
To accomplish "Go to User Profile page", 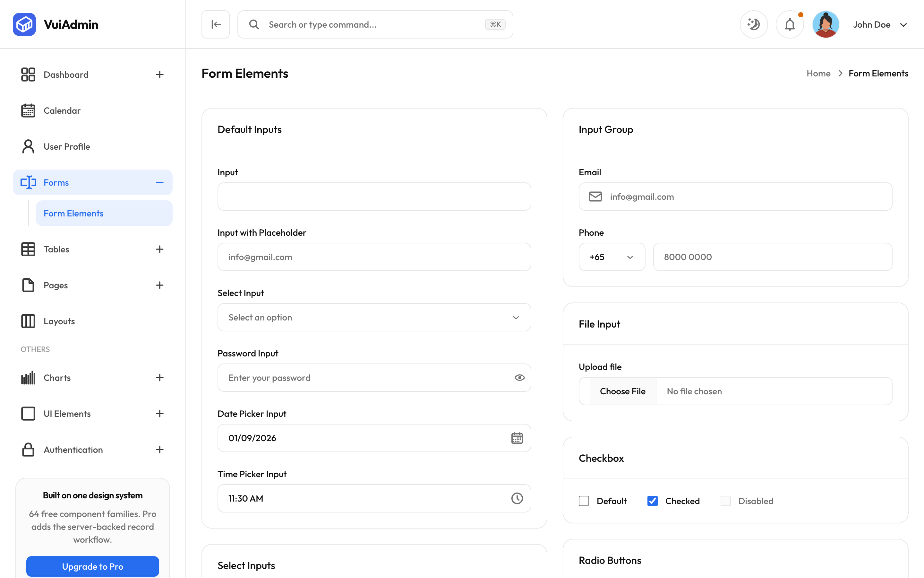I will 92,146.
